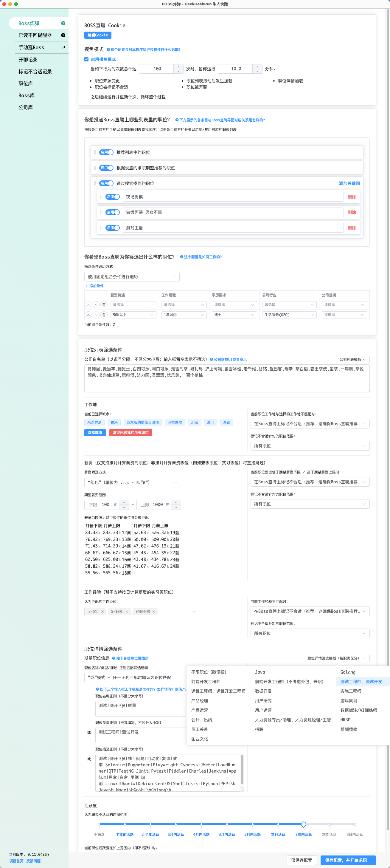The width and height of the screenshot is (390, 868).
Task: Decrease pause minutes stepper below 10.0
Action: tap(257, 71)
